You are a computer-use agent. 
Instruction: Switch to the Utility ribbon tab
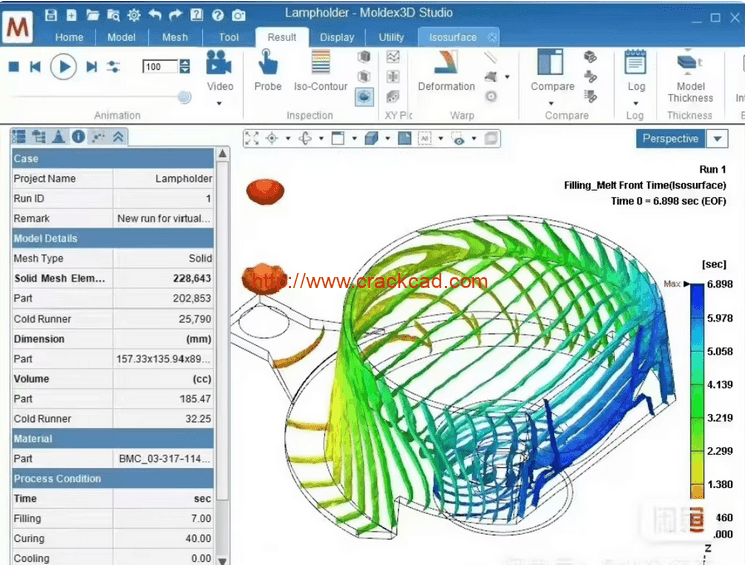coord(391,38)
